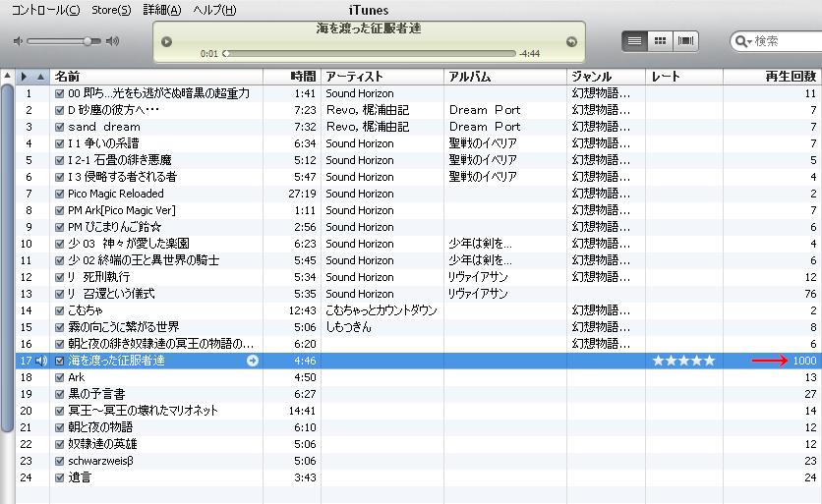822x504 pixels.
Task: Click the 27:19 duration cell
Action: 302,194
